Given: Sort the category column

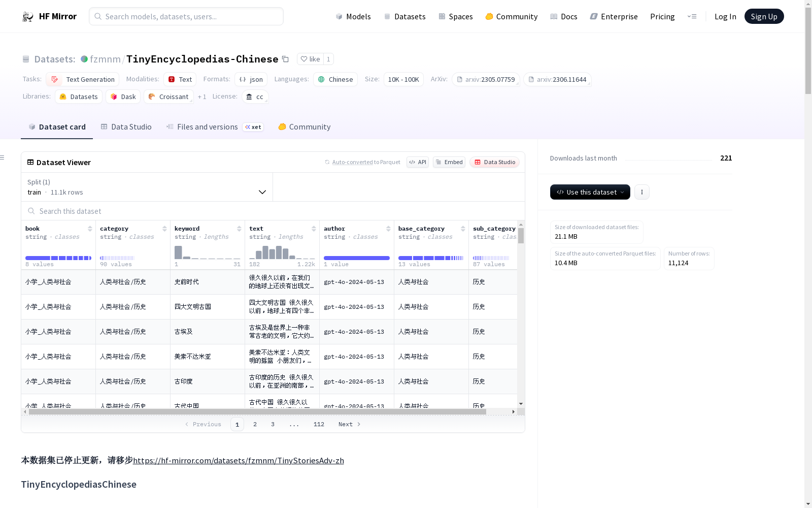Looking at the screenshot, I should [164, 229].
